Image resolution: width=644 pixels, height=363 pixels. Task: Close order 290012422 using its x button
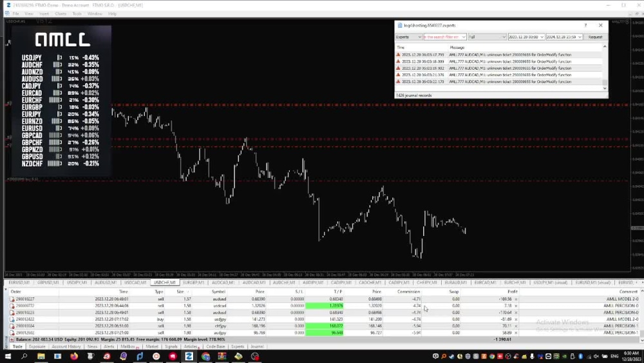[x=516, y=319]
